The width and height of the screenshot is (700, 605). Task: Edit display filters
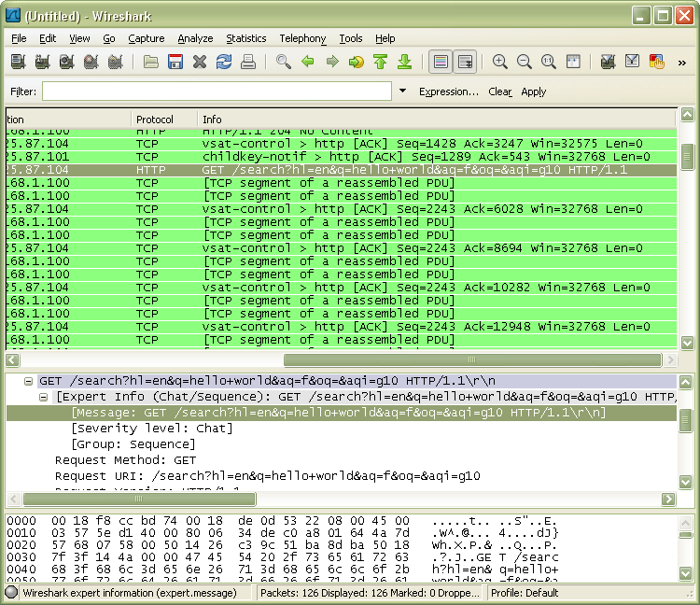[x=632, y=62]
